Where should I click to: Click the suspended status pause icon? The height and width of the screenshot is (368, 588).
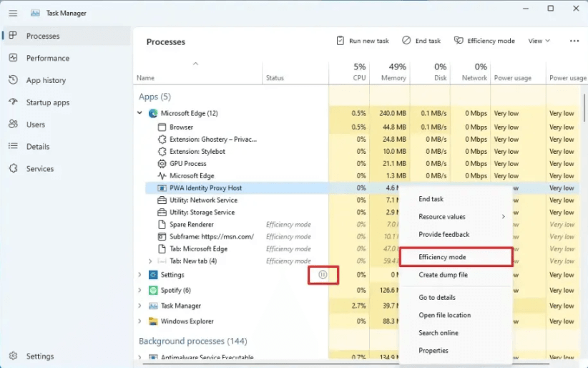coord(323,274)
